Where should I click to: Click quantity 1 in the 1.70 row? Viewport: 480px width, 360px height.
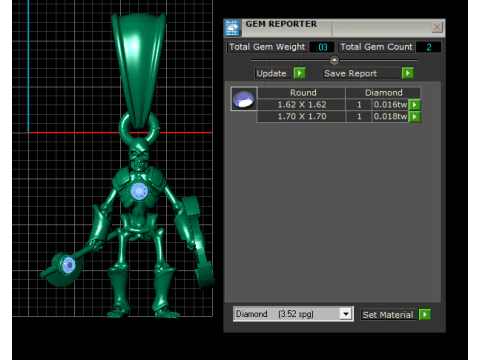[359, 117]
